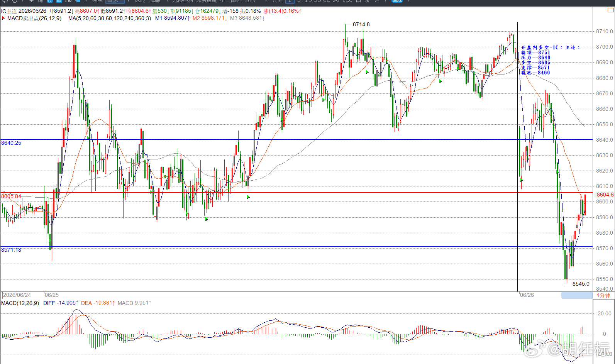Click the M1 8594.807 average value
Screen dimensions: 615x364
pos(173,18)
